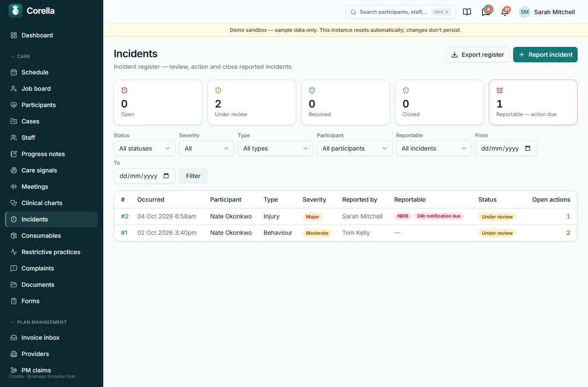The height and width of the screenshot is (387, 588).
Task: Open the notifications bell icon
Action: point(505,12)
